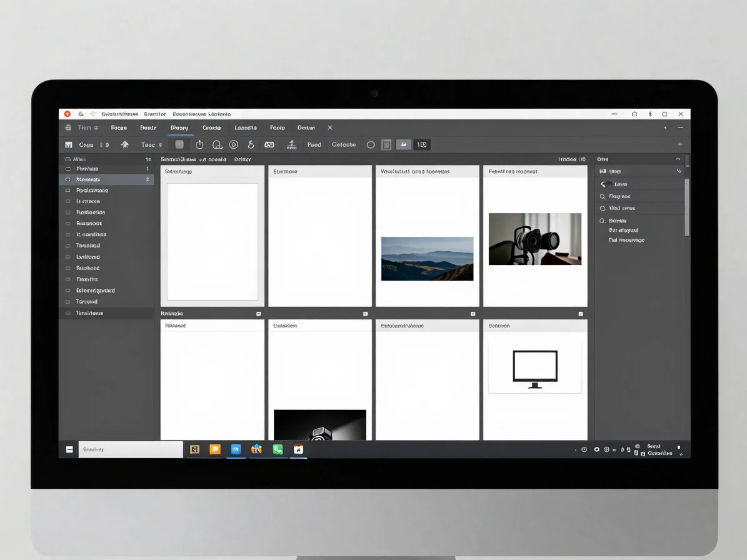Close the tab strip with the X after Ontian
Image resolution: width=747 pixels, height=560 pixels.
329,127
